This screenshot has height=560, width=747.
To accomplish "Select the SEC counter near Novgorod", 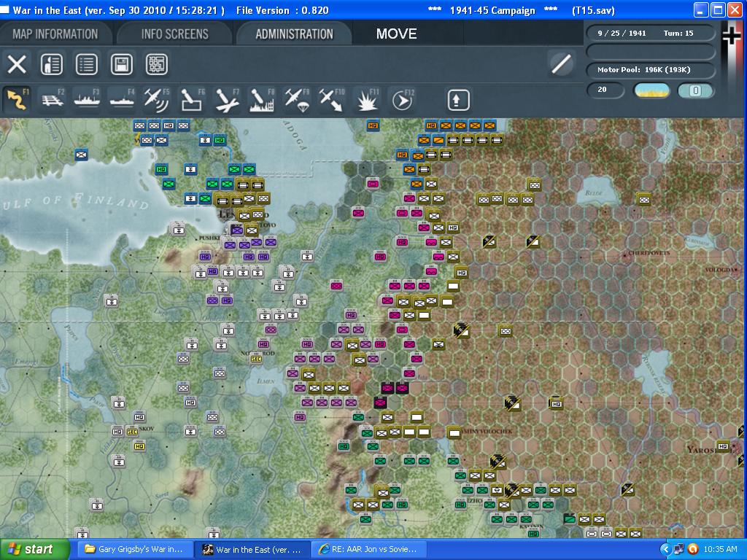I will [x=256, y=359].
